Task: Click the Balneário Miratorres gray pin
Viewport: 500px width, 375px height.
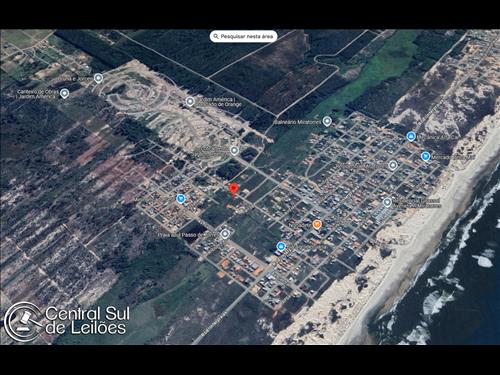Action: (327, 121)
